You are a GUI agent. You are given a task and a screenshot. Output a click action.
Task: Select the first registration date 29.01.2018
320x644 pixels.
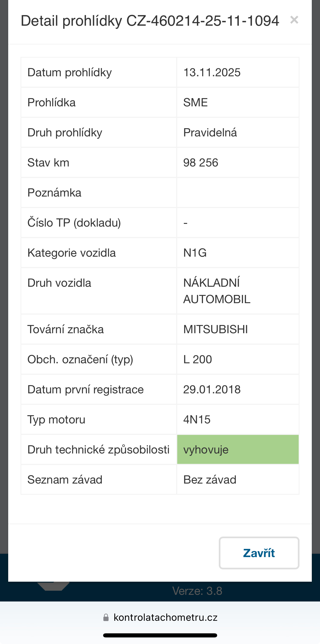click(x=212, y=390)
